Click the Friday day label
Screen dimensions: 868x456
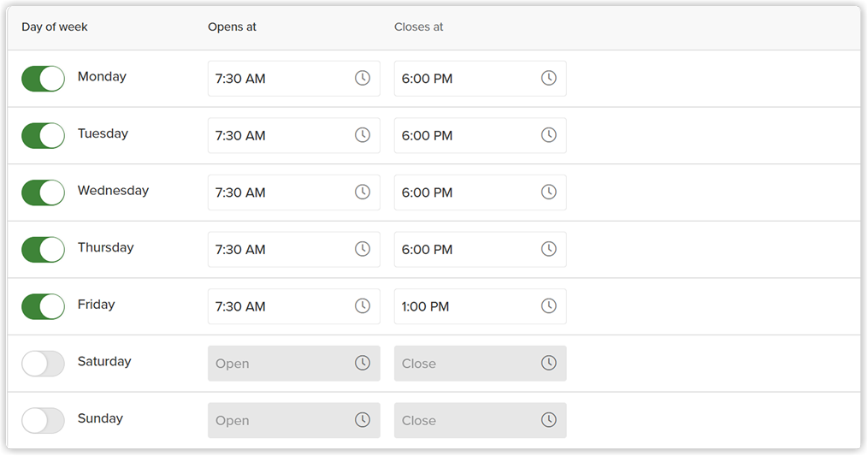coord(97,305)
